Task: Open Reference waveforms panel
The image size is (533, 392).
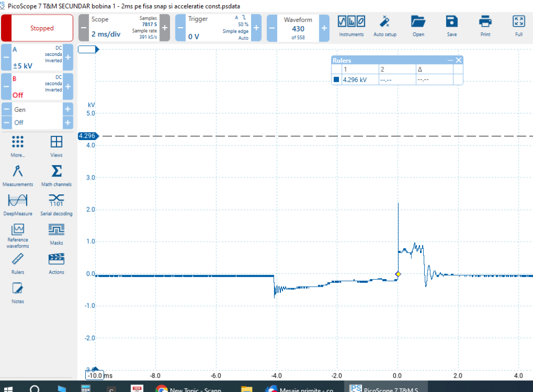Action: [18, 234]
